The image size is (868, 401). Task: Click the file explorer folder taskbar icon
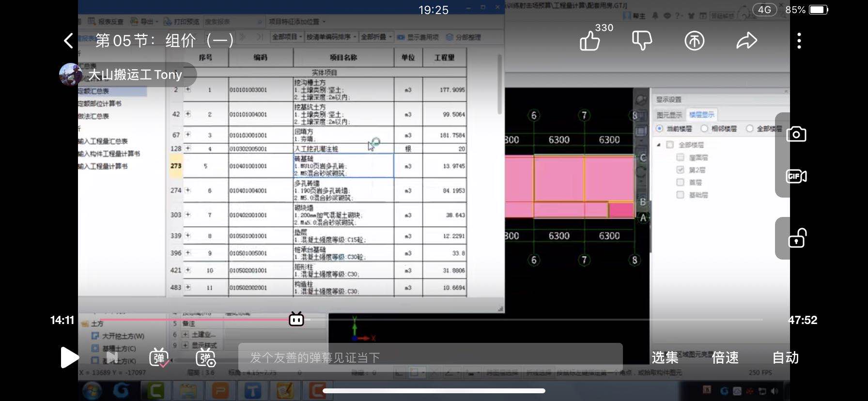188,390
